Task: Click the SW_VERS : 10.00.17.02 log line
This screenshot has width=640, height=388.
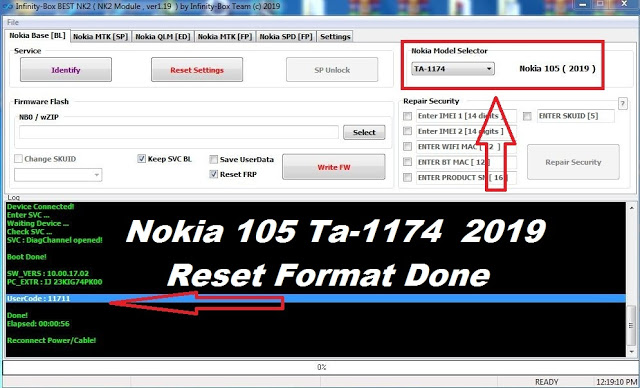Action: [48, 273]
